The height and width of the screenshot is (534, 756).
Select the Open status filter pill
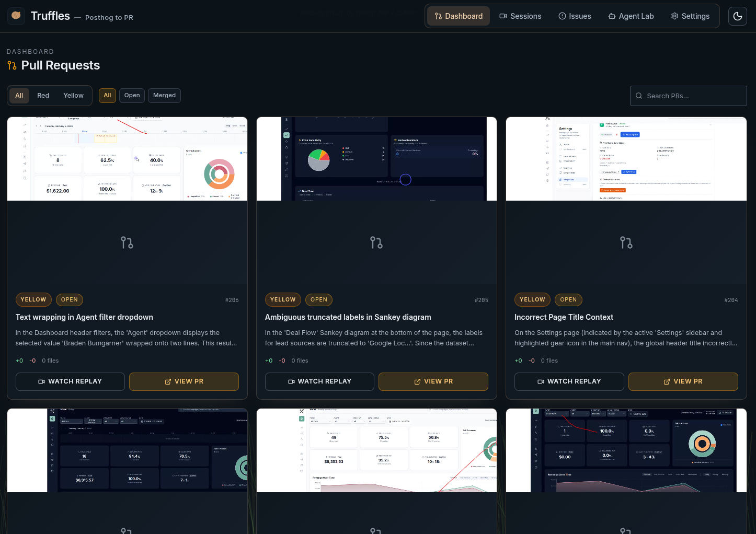point(132,95)
